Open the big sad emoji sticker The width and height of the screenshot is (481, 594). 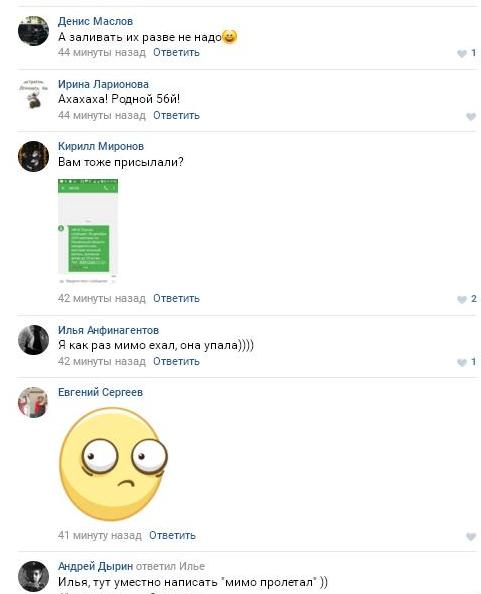point(113,464)
